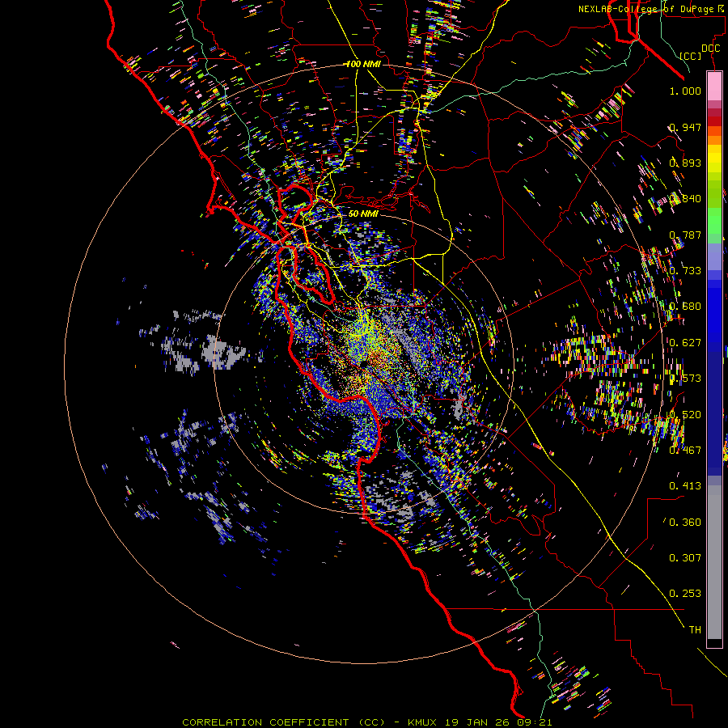Viewport: 728px width, 728px height.
Task: Click the 0.627 color scale value
Action: (x=685, y=343)
